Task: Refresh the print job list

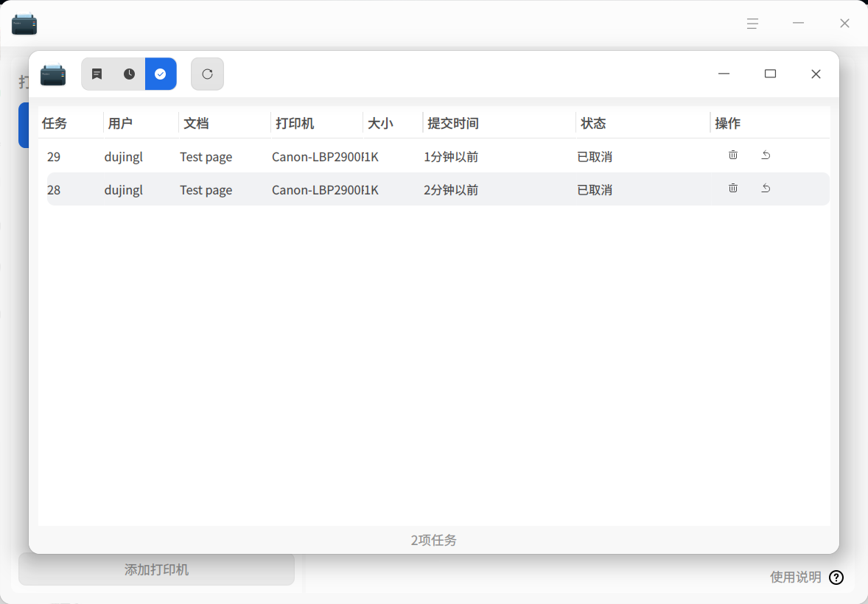Action: coord(208,74)
